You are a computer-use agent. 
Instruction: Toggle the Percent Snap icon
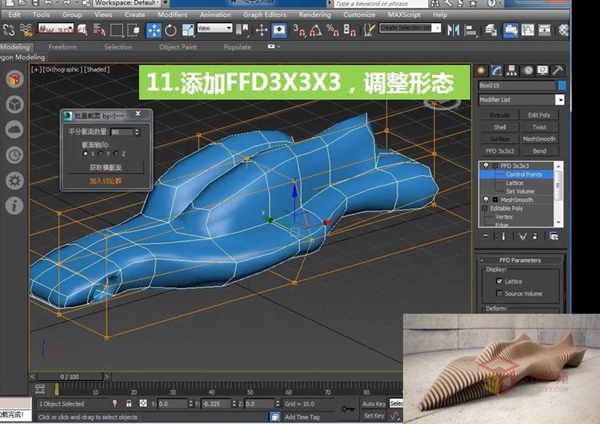pyautogui.click(x=332, y=30)
